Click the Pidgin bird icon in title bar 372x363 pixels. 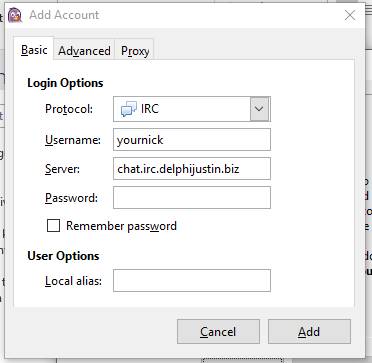point(15,15)
